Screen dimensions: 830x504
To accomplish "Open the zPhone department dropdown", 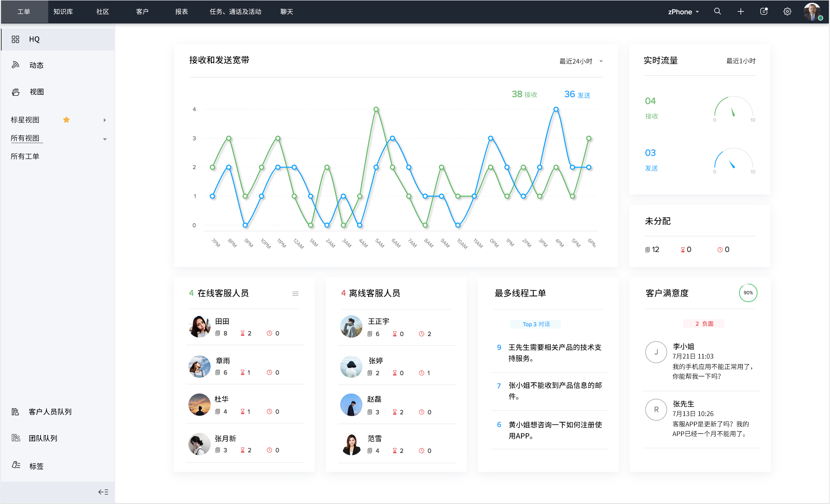I will (x=683, y=12).
